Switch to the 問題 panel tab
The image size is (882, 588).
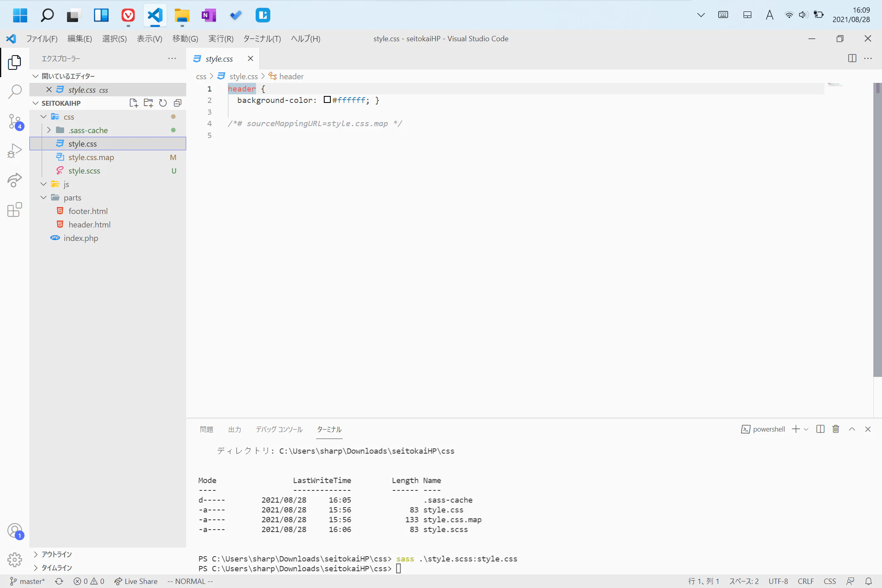tap(207, 429)
